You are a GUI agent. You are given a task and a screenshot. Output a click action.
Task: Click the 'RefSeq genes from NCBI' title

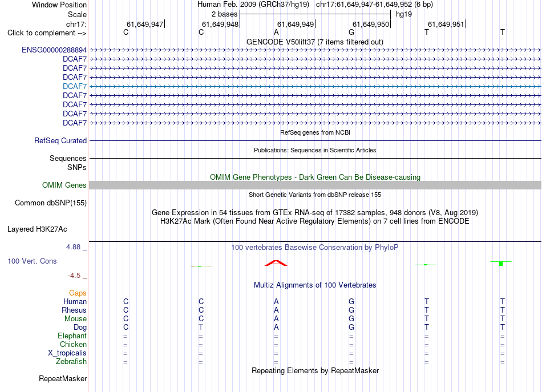point(315,132)
